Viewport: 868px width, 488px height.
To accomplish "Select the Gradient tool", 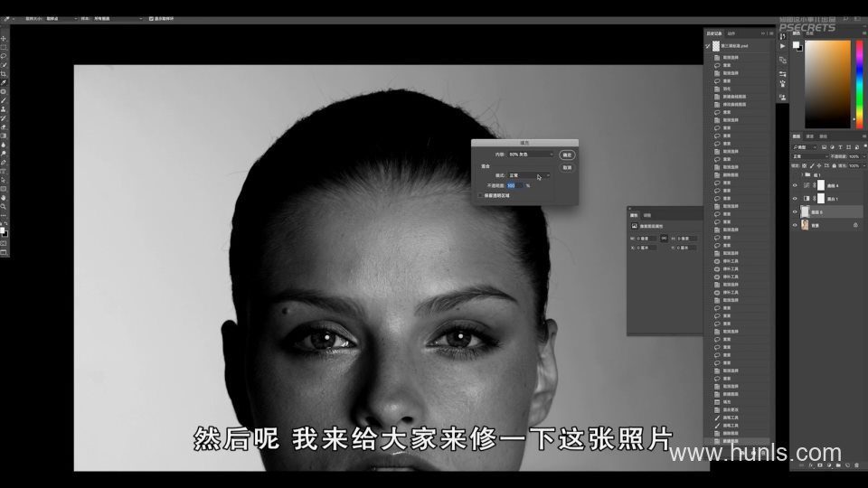I will coord(4,136).
